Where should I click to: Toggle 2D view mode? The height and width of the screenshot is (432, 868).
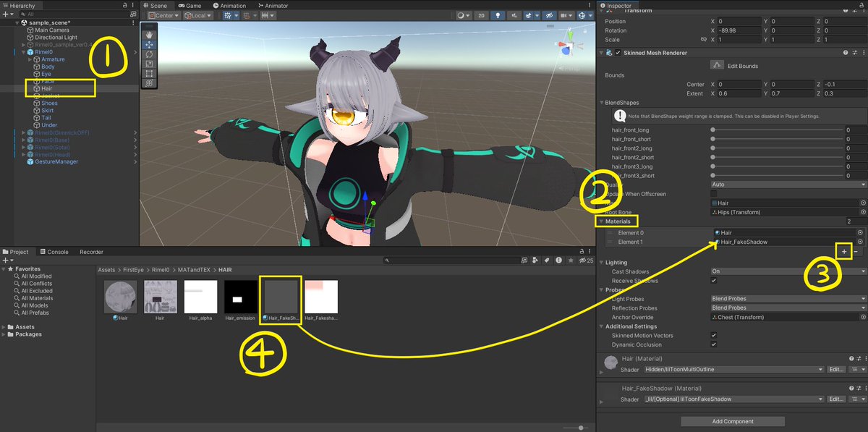(482, 15)
